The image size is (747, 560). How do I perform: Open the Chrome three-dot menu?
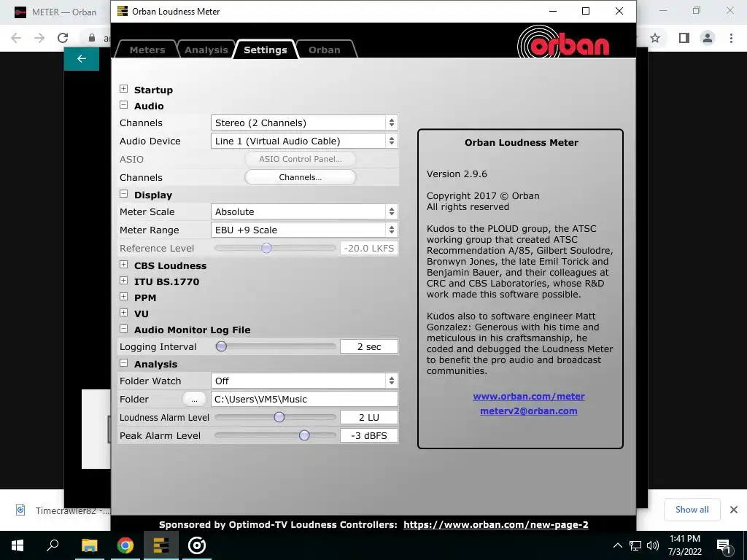pyautogui.click(x=731, y=38)
